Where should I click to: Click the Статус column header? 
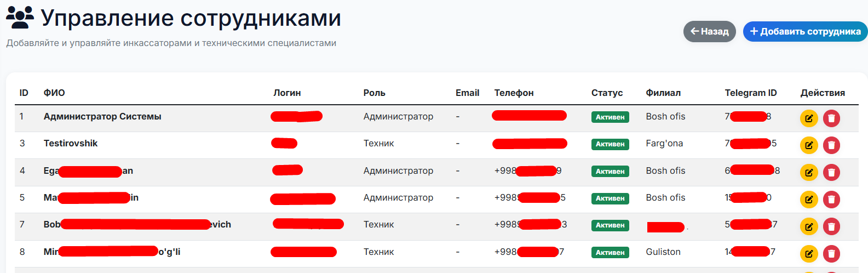(x=607, y=93)
